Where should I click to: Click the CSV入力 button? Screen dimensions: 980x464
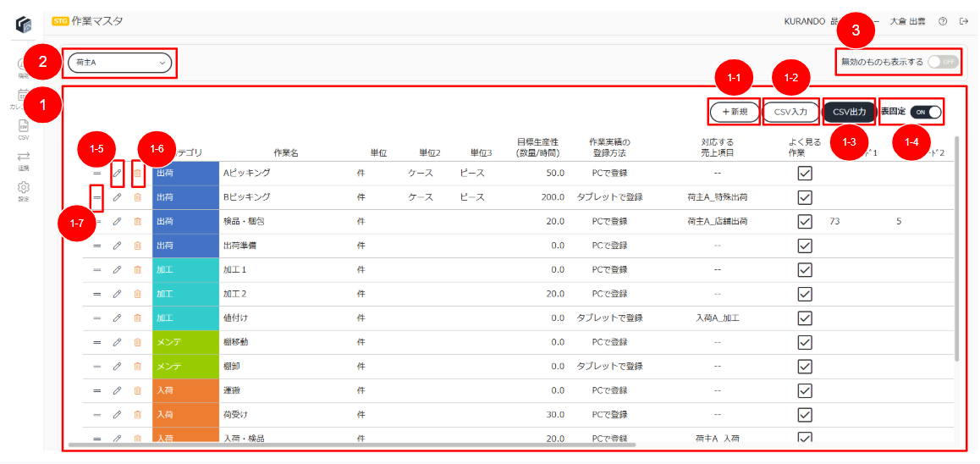(x=790, y=112)
